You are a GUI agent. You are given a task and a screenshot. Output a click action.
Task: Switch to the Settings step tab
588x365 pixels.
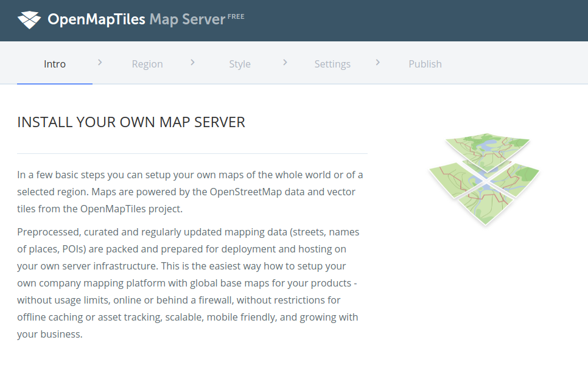tap(332, 64)
